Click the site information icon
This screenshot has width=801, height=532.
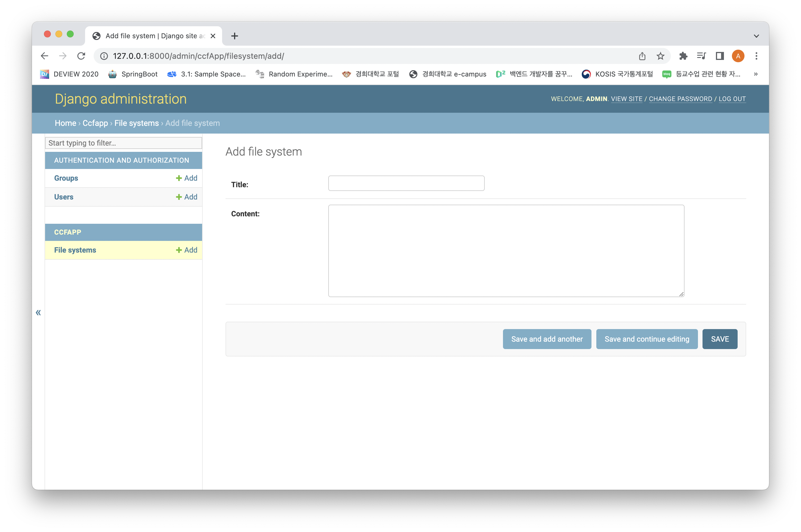pyautogui.click(x=104, y=56)
